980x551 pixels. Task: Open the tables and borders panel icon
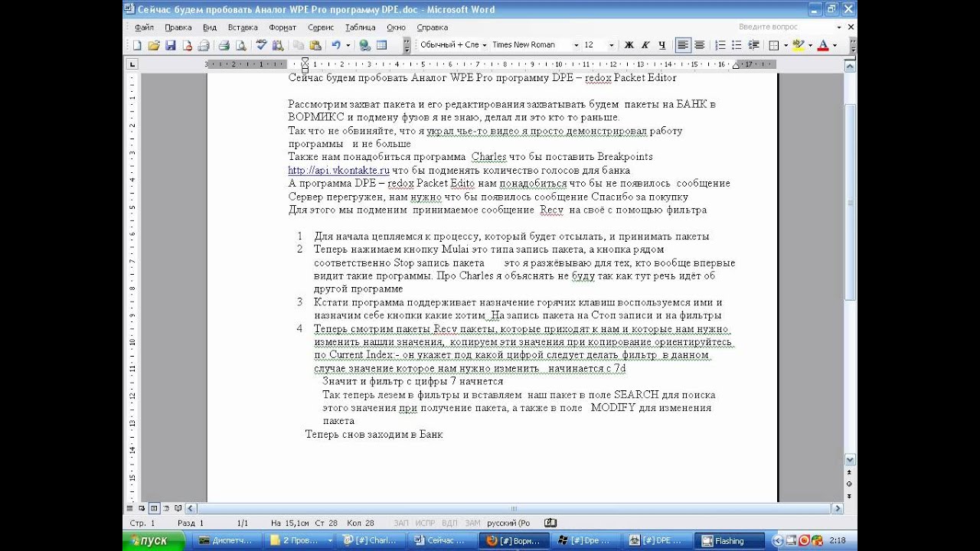(x=381, y=45)
